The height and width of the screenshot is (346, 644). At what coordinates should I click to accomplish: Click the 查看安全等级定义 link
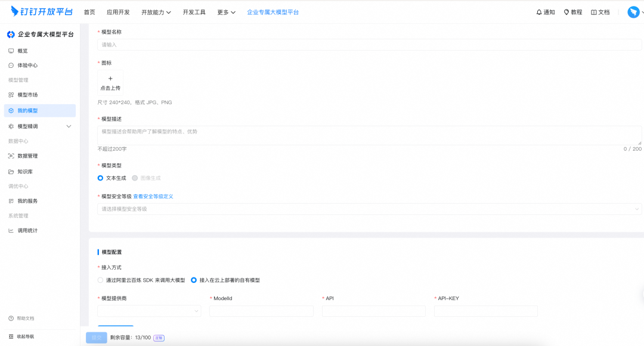(153, 196)
